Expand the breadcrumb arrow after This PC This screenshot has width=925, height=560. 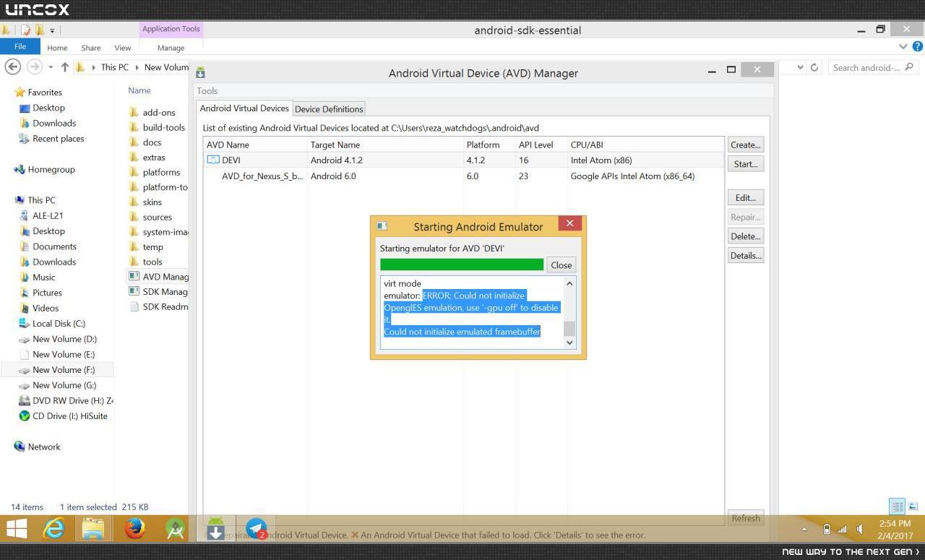click(137, 67)
